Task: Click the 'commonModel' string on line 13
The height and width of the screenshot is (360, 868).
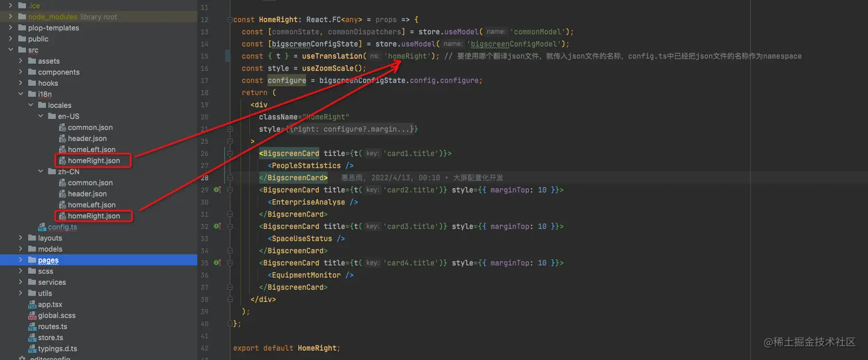Action: [537, 32]
